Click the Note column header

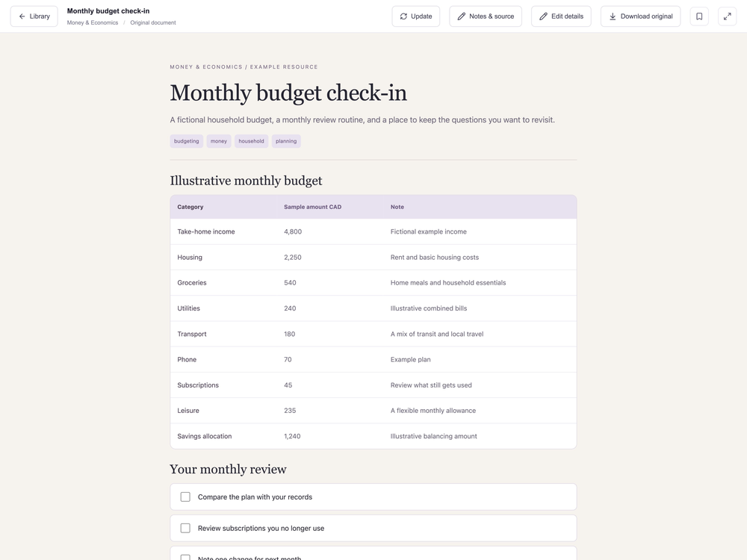click(x=397, y=207)
